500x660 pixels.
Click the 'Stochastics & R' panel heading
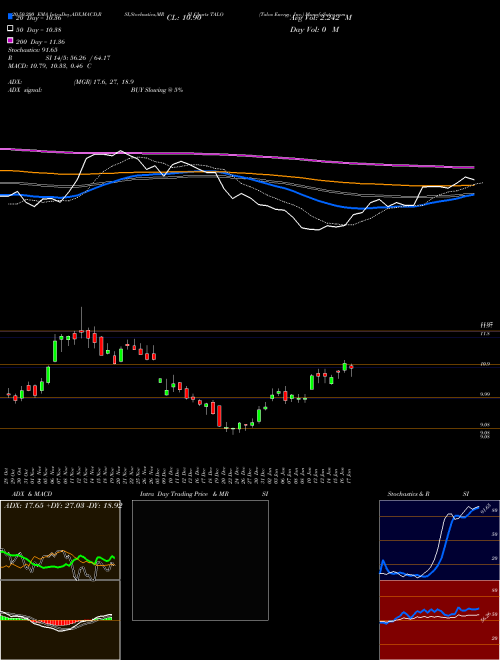pyautogui.click(x=408, y=494)
